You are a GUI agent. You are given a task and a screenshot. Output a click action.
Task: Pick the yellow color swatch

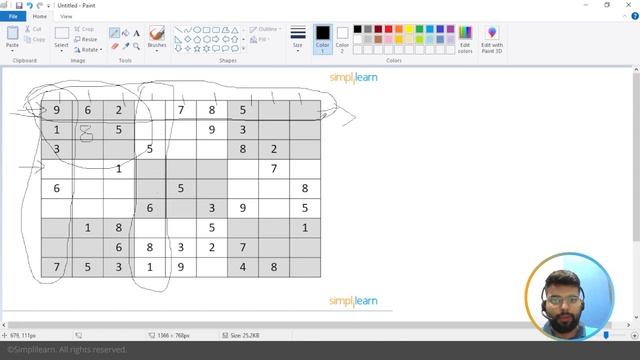coord(409,29)
